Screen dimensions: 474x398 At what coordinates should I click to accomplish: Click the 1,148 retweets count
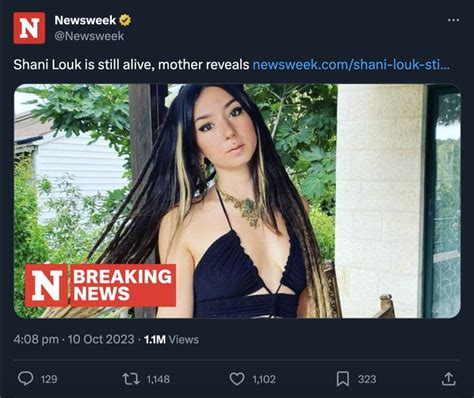(158, 379)
